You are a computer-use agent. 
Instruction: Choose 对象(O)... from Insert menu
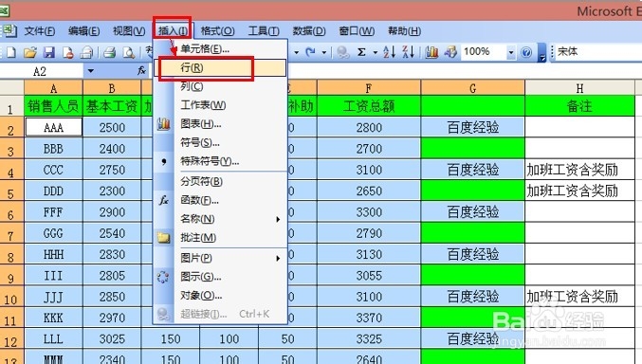[x=220, y=295]
